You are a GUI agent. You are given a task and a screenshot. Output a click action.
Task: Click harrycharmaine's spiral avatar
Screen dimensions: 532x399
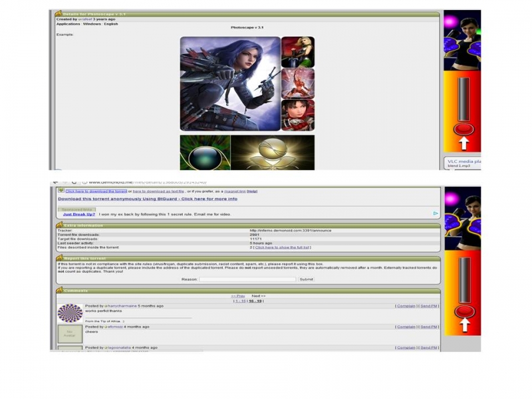[x=70, y=313]
